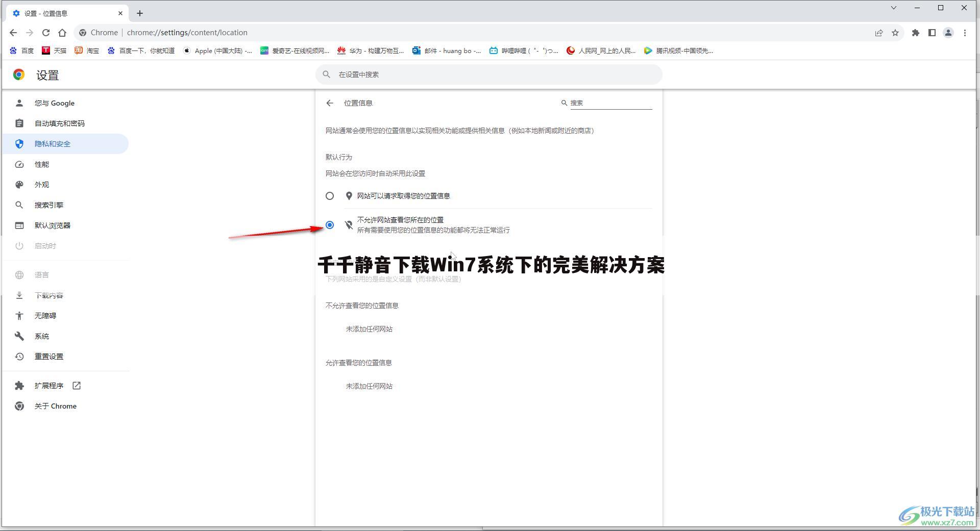Open the 百度 bookmark
This screenshot has height=531, width=980.
click(21, 50)
